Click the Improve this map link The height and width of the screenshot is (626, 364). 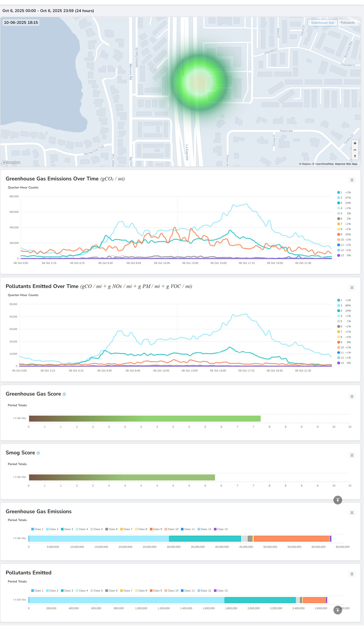coord(346,164)
